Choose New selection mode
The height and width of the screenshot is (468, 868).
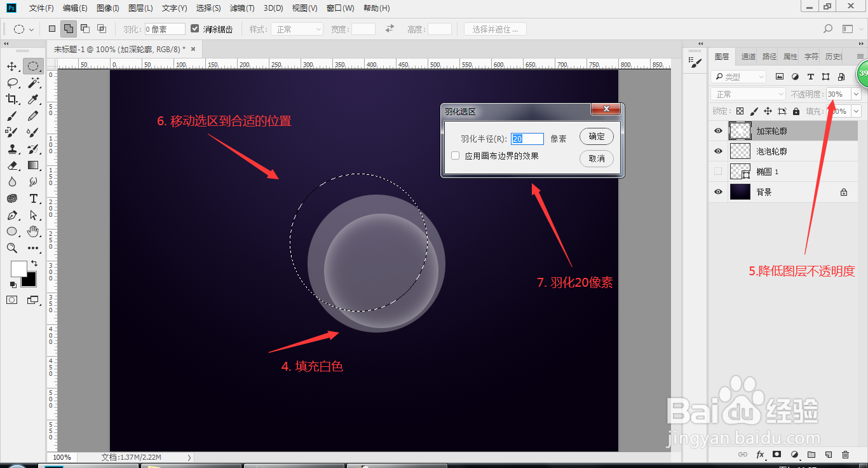pyautogui.click(x=52, y=29)
